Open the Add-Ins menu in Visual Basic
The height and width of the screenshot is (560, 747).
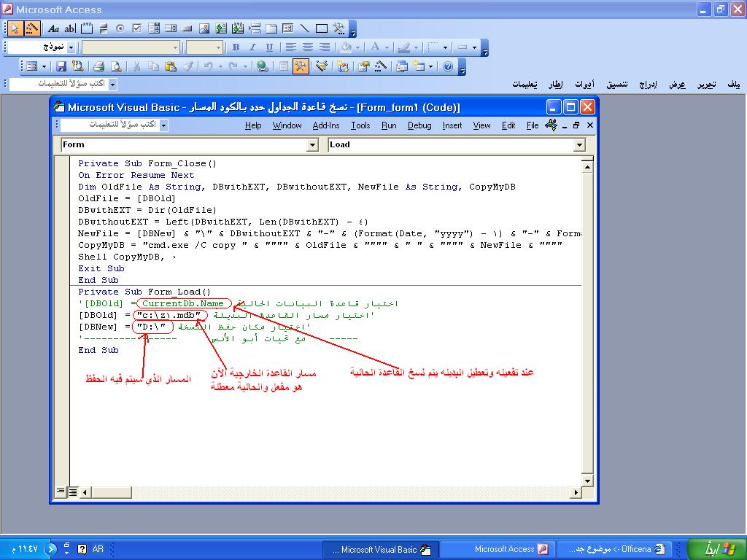[326, 125]
